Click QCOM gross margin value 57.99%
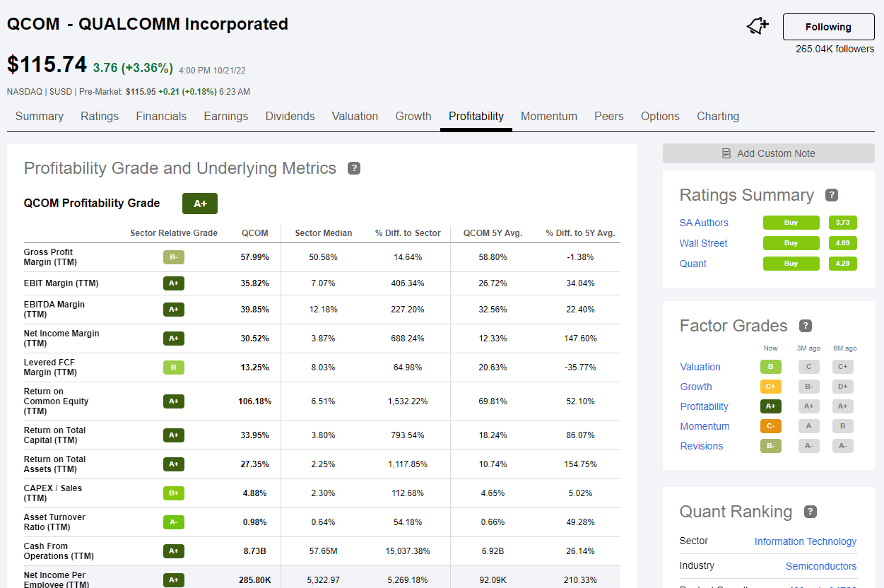 click(255, 257)
